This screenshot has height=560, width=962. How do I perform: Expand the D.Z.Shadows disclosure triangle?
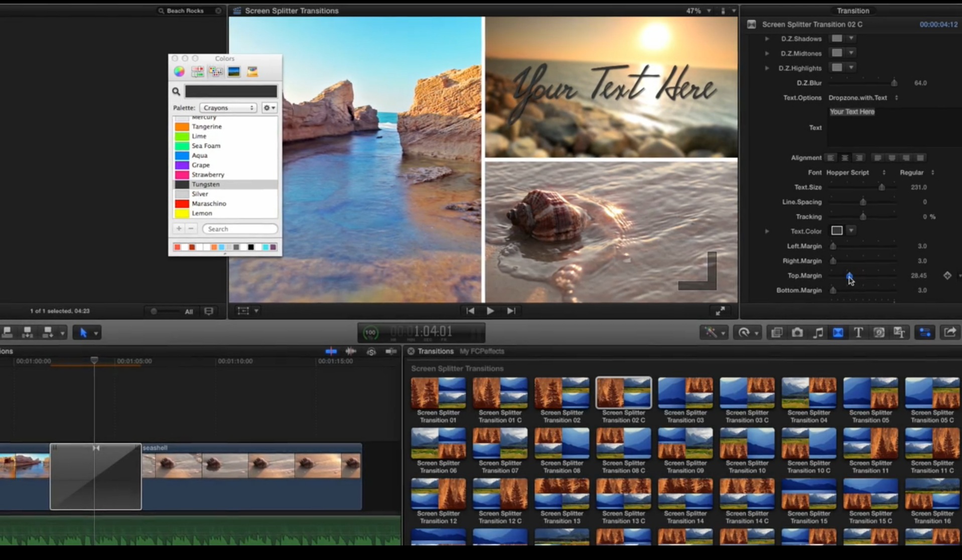click(x=767, y=38)
